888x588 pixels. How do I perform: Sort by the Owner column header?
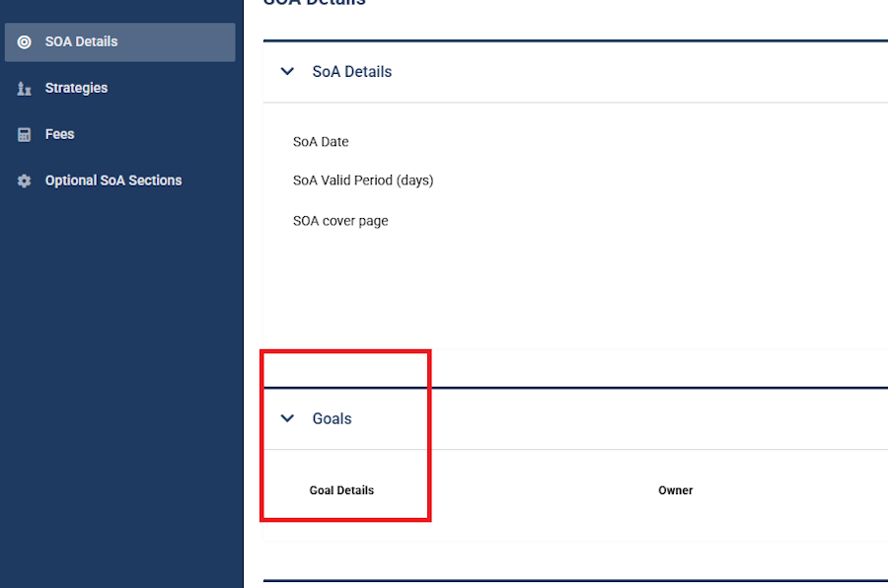pyautogui.click(x=675, y=490)
